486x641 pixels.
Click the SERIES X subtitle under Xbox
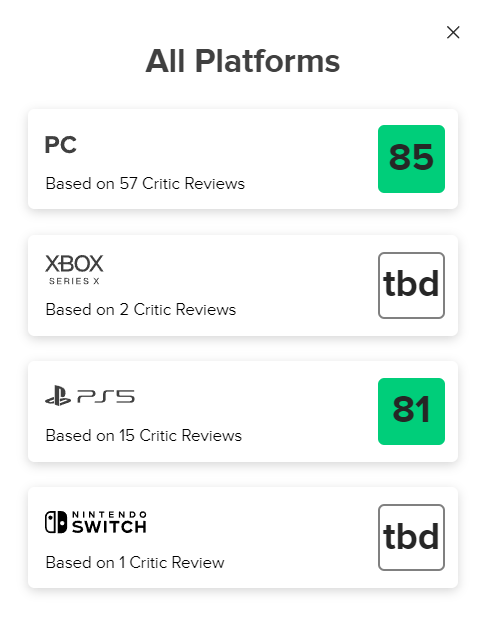click(x=74, y=281)
